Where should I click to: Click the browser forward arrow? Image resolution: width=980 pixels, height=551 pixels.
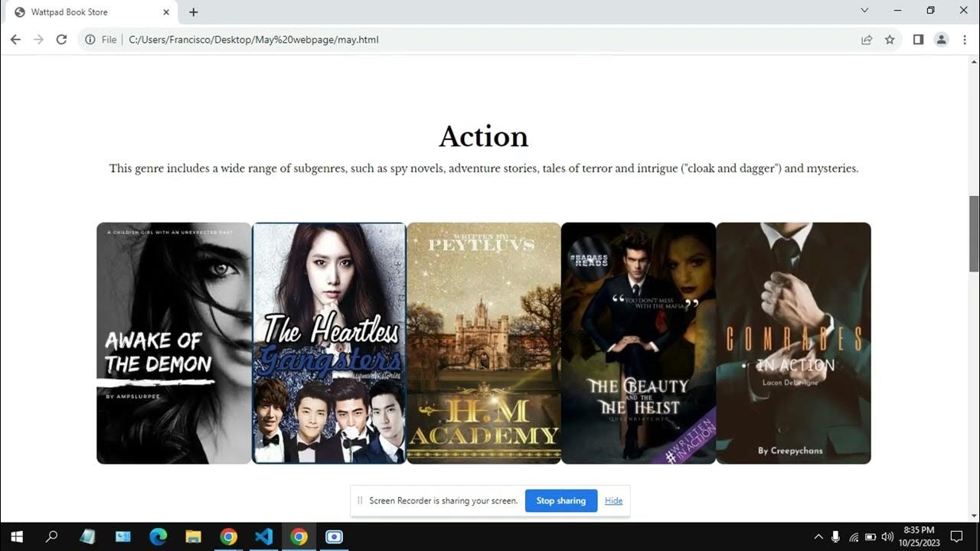pos(38,40)
